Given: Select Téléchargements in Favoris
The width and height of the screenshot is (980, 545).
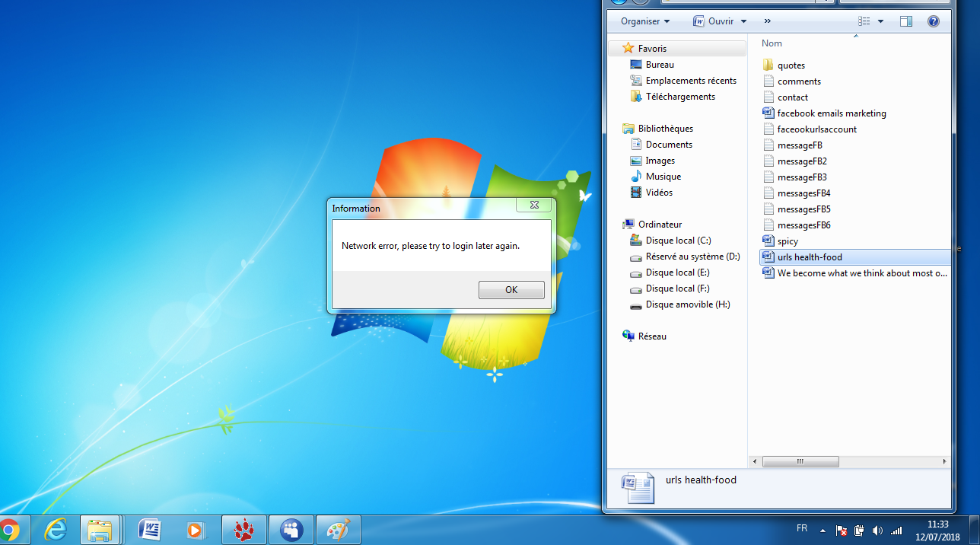Looking at the screenshot, I should (x=680, y=97).
